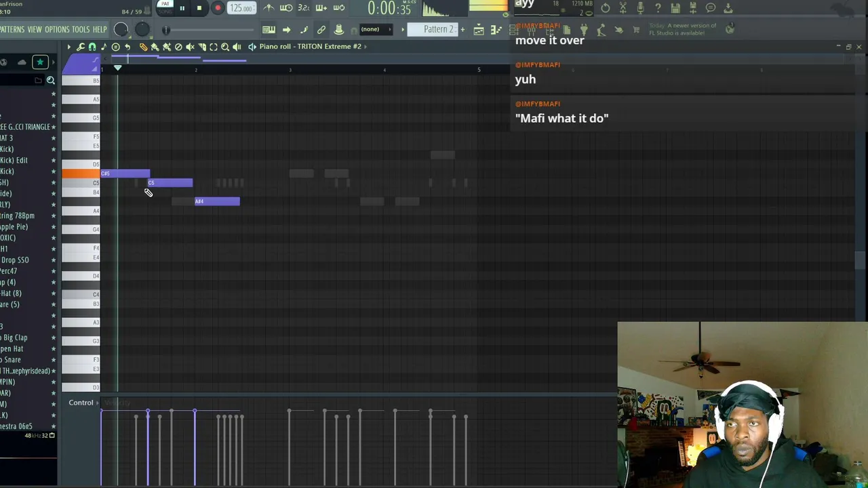
Task: Select the 'Hat (8)' browser item
Action: [x=11, y=293]
